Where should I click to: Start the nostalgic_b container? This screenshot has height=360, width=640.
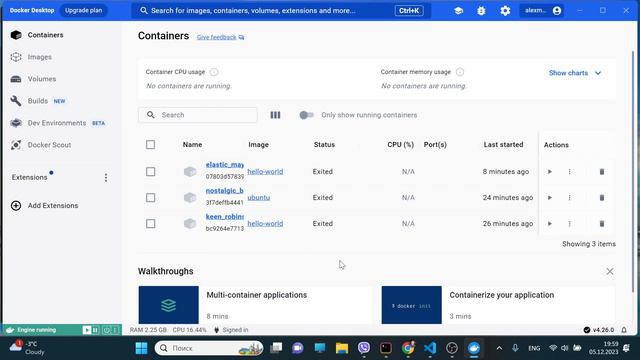pos(550,198)
